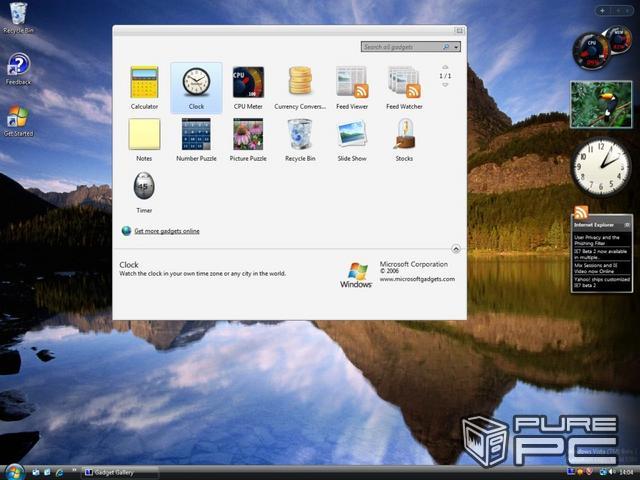Open the Feedback desktop shortcut
The width and height of the screenshot is (640, 480).
point(18,69)
